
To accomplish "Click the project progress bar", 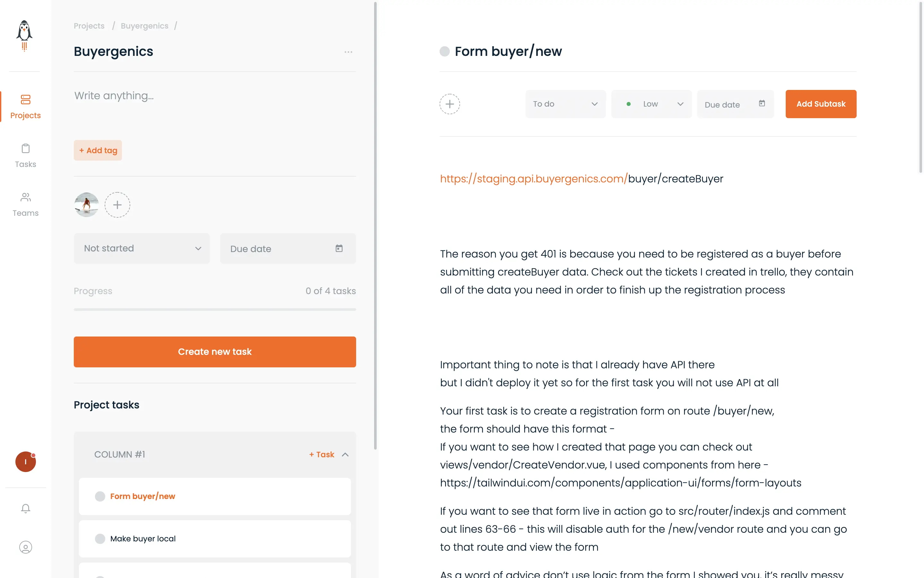I will click(x=215, y=309).
